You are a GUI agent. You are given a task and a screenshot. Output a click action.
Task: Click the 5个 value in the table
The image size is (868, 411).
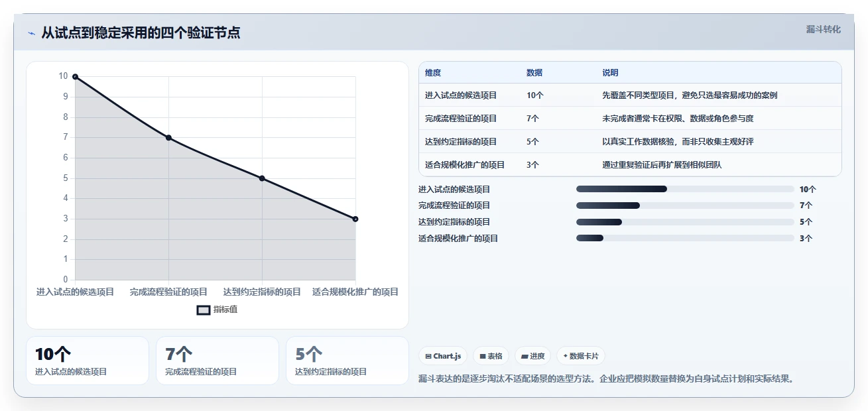tap(532, 142)
